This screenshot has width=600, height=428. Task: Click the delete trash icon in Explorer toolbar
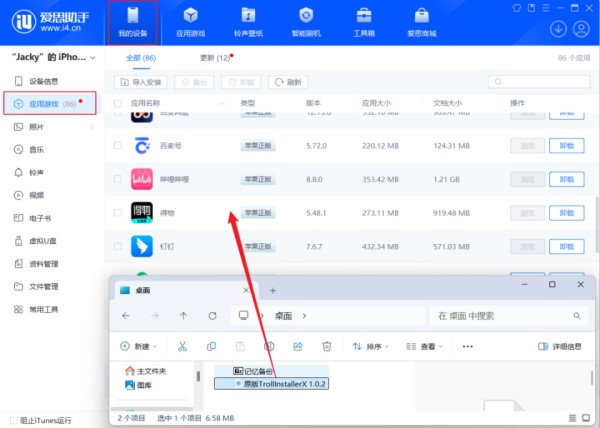click(326, 346)
